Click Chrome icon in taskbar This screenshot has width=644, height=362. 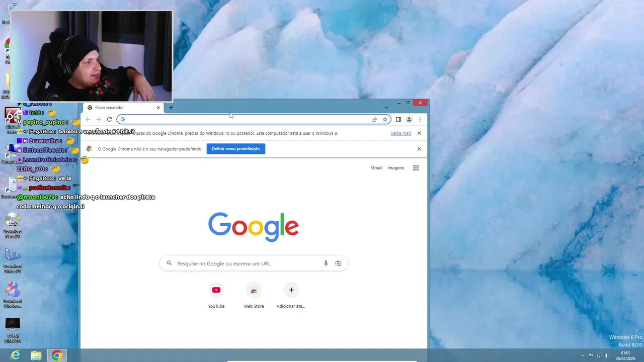click(57, 355)
